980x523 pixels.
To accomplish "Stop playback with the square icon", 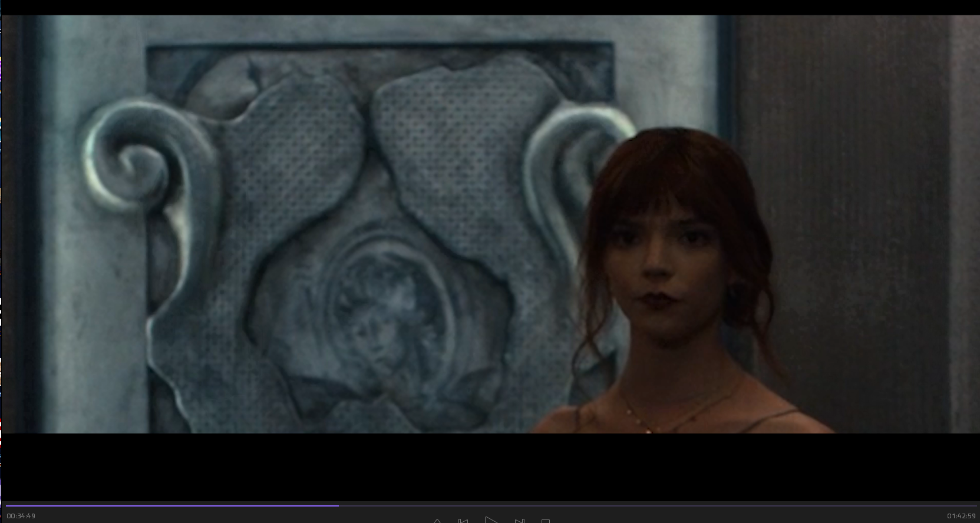I will [x=546, y=521].
